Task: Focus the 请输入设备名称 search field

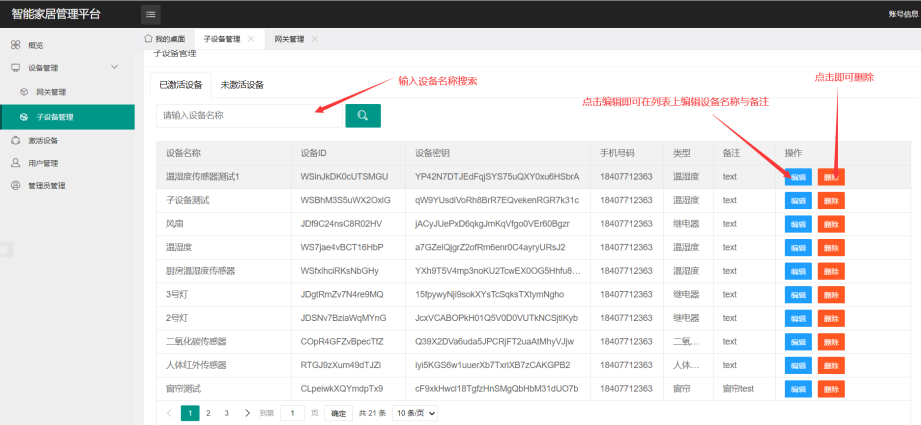Action: tap(249, 116)
